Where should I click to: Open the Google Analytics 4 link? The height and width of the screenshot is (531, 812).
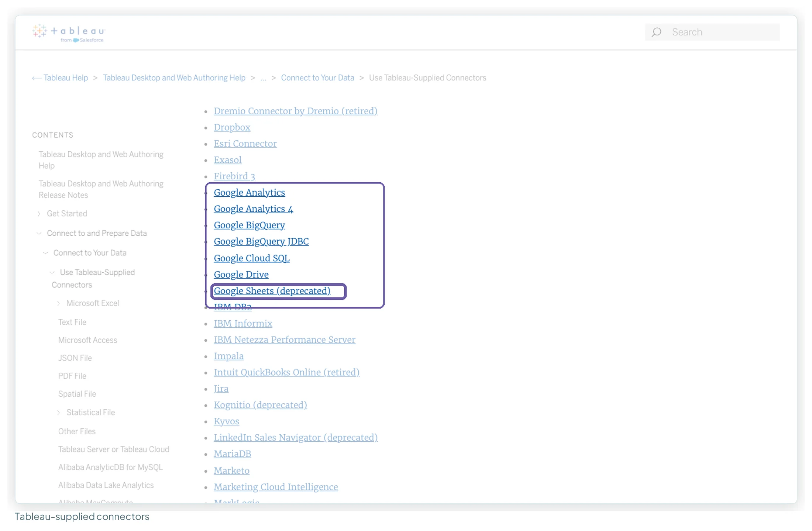tap(253, 209)
